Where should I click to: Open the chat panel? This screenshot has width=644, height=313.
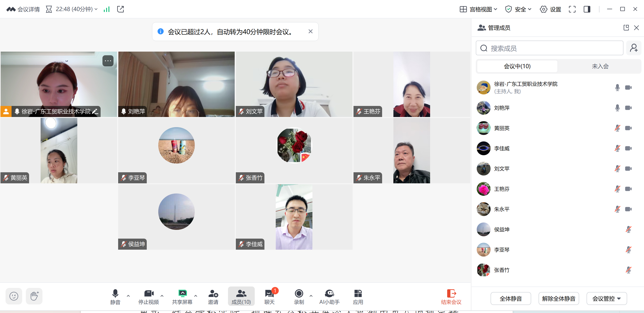pos(269,296)
